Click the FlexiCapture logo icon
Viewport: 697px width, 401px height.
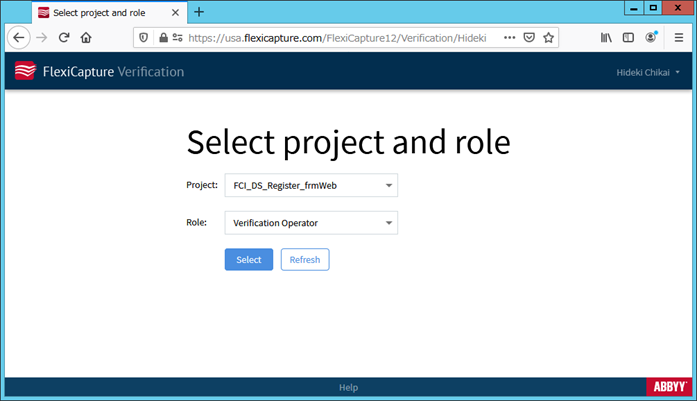[25, 71]
